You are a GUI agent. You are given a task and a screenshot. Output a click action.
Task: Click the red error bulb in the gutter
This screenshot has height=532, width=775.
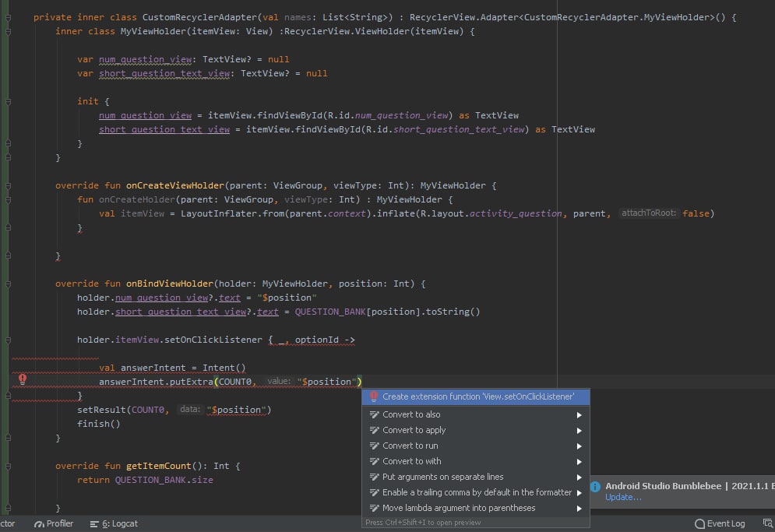(x=23, y=379)
